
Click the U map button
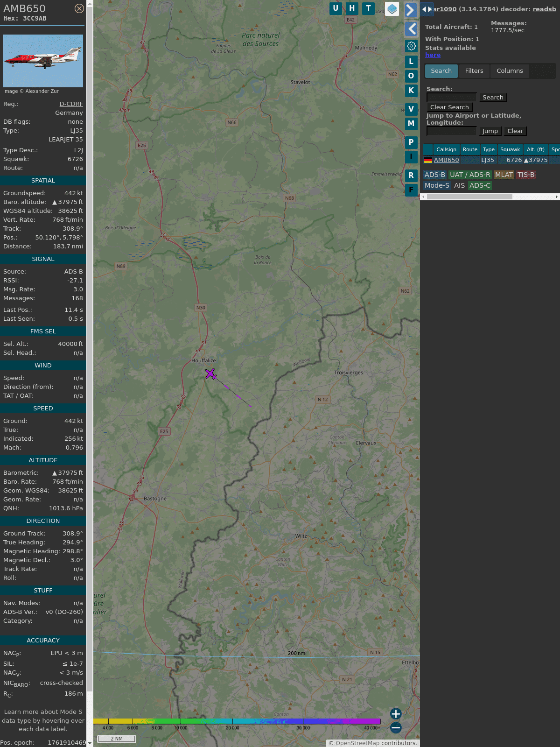pyautogui.click(x=336, y=8)
